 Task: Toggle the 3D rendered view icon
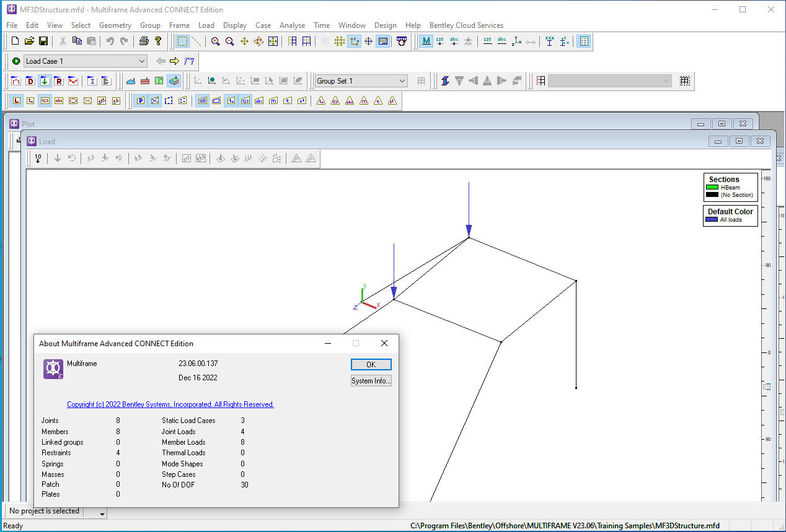click(x=174, y=81)
